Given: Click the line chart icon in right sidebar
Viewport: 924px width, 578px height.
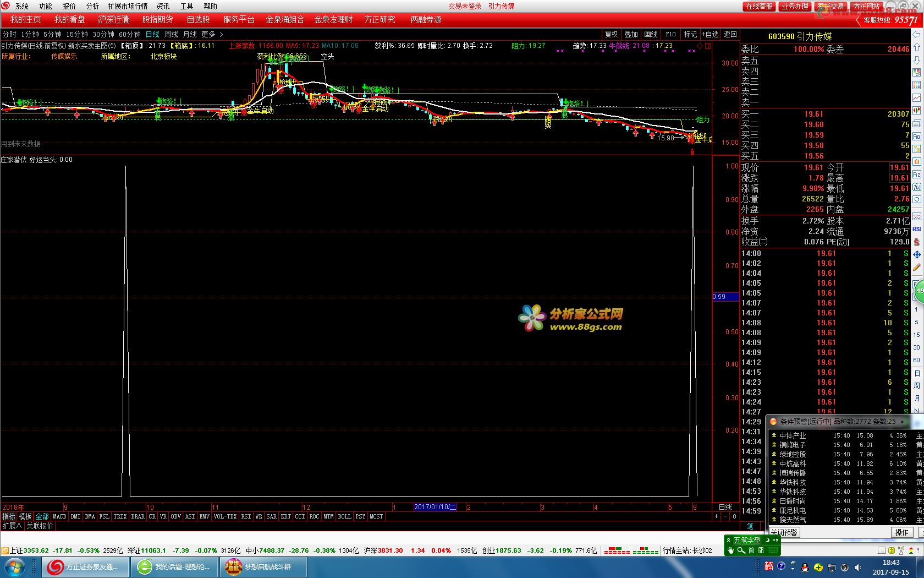Looking at the screenshot, I should [x=917, y=98].
